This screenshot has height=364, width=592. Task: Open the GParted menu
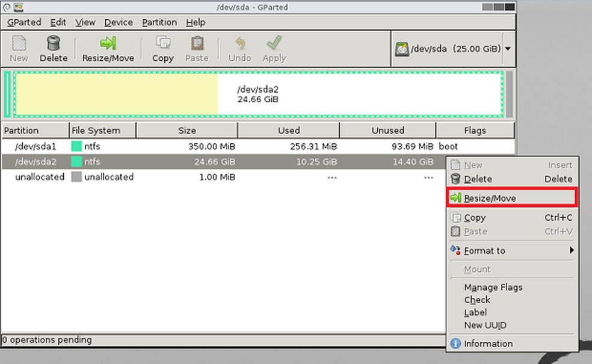24,22
